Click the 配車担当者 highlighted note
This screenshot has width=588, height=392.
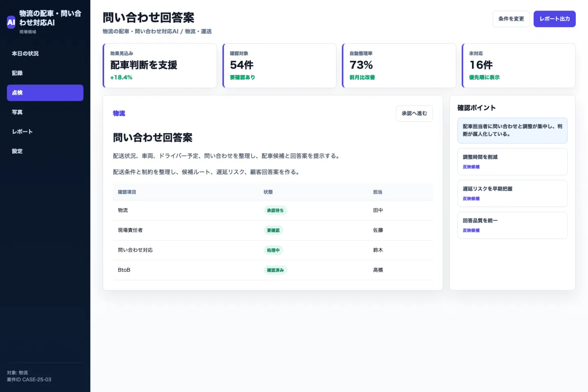512,131
